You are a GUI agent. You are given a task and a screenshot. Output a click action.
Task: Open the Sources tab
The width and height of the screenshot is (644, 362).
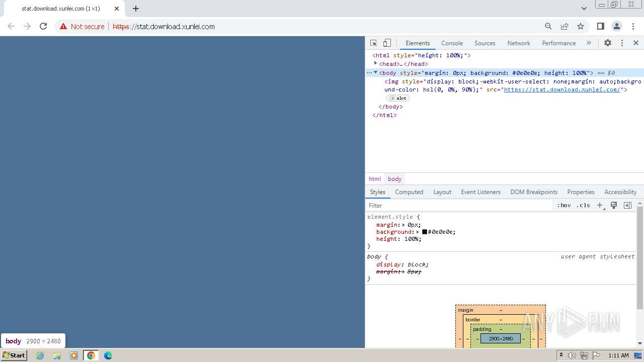[485, 43]
